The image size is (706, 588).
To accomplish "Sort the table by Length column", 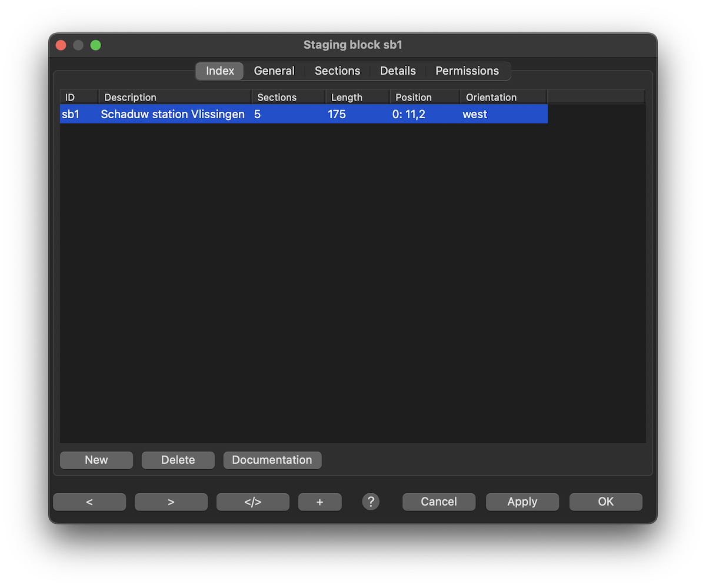I will pos(357,98).
